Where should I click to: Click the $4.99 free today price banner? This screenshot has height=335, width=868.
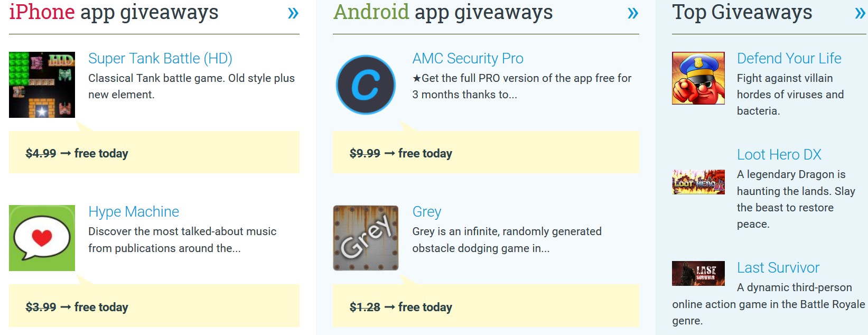pyautogui.click(x=154, y=153)
